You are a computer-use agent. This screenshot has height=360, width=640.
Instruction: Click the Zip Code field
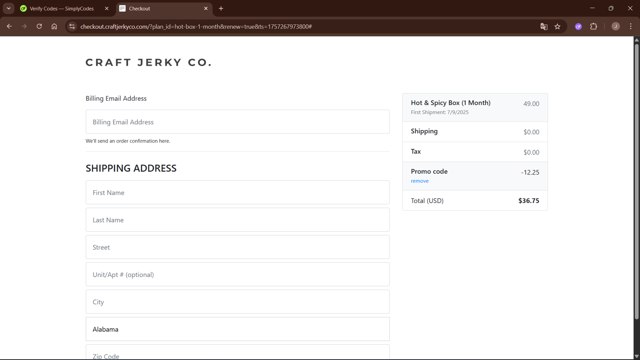(x=238, y=352)
